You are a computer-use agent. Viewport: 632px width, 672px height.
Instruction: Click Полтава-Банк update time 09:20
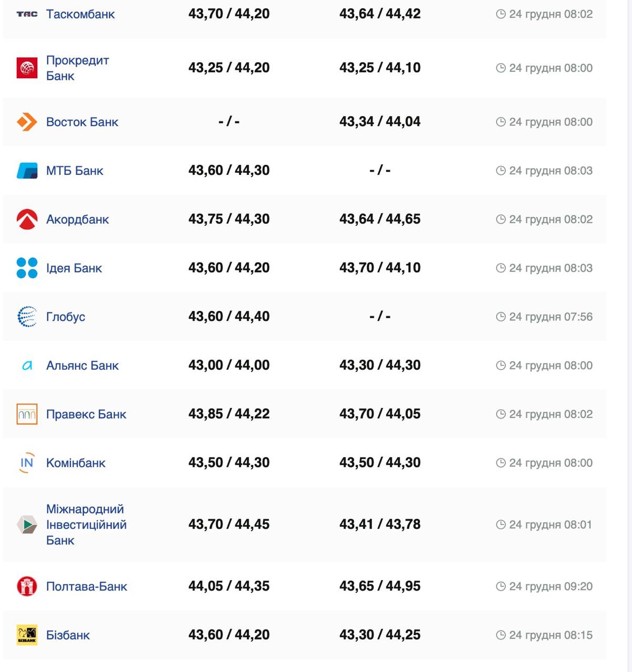(551, 586)
